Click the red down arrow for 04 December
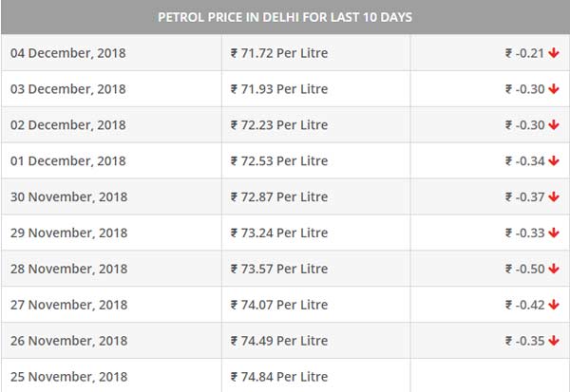 [554, 53]
